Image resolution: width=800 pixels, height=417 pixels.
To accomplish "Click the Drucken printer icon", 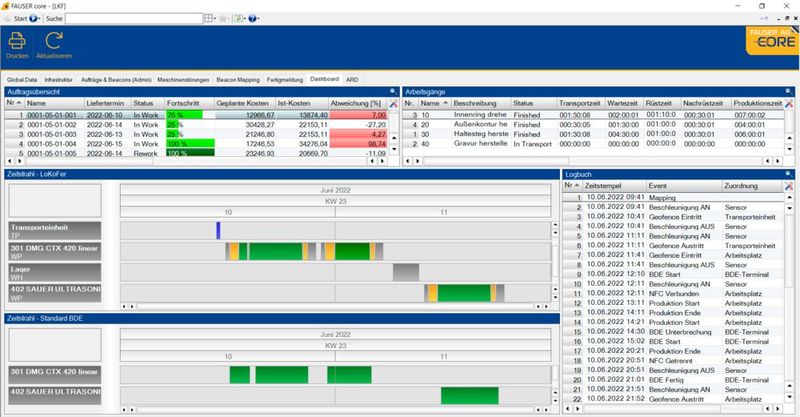I will click(17, 41).
